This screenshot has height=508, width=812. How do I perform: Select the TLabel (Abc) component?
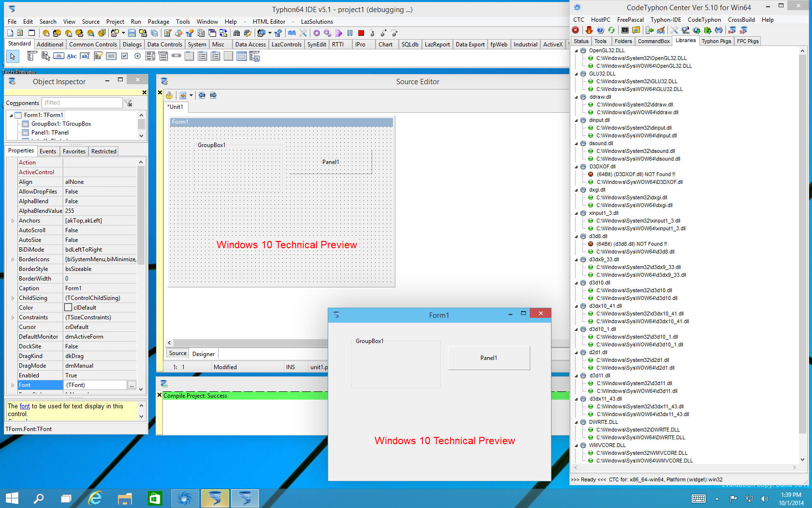pos(72,56)
